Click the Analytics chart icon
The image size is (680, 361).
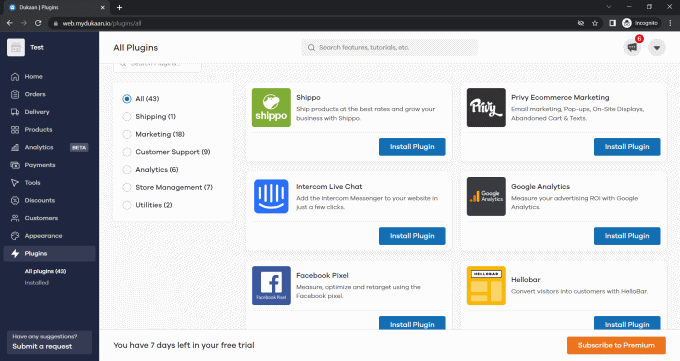pyautogui.click(x=15, y=148)
